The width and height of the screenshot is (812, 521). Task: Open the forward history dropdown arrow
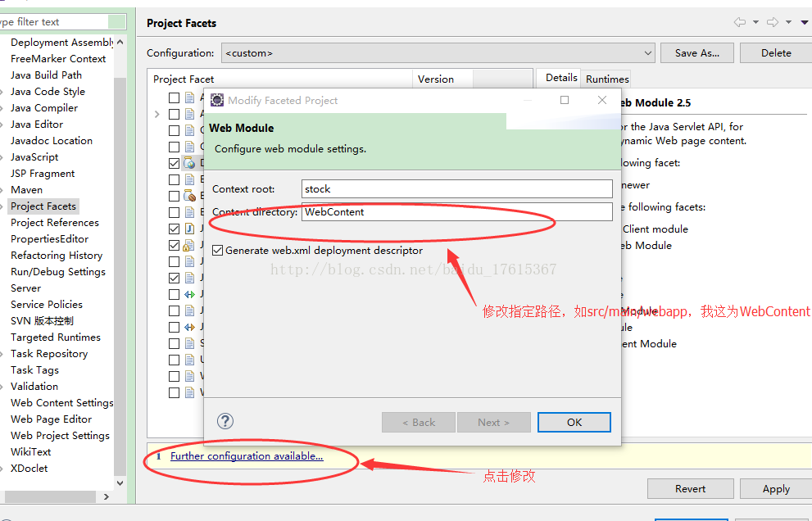(788, 22)
